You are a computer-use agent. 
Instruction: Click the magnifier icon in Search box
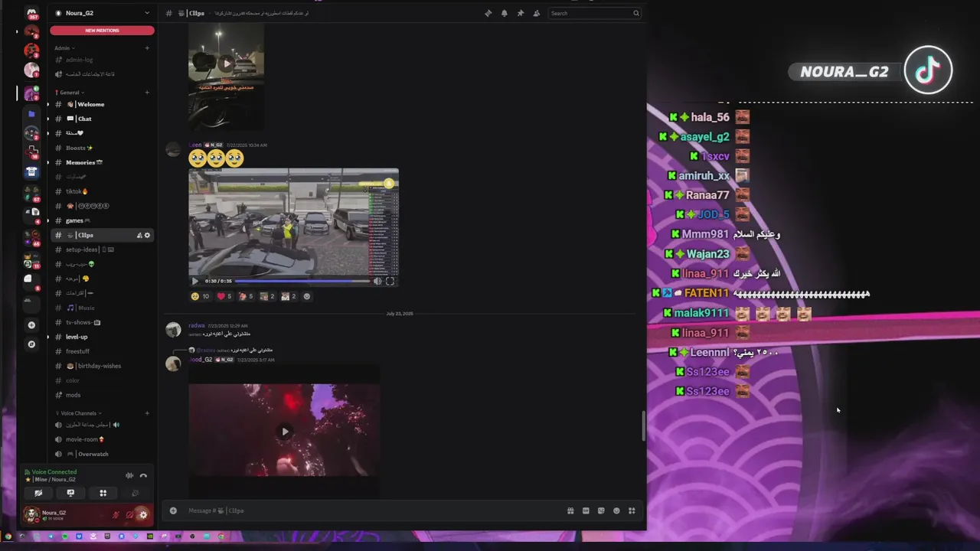pos(635,13)
